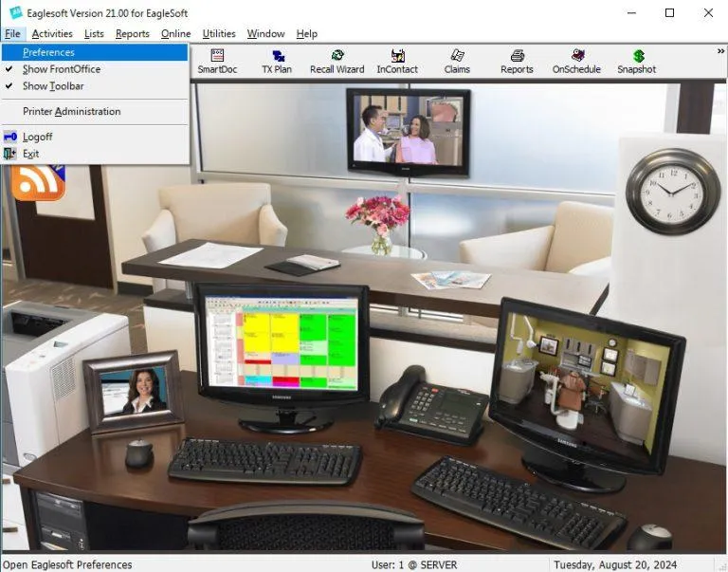Open the File menu

point(12,34)
